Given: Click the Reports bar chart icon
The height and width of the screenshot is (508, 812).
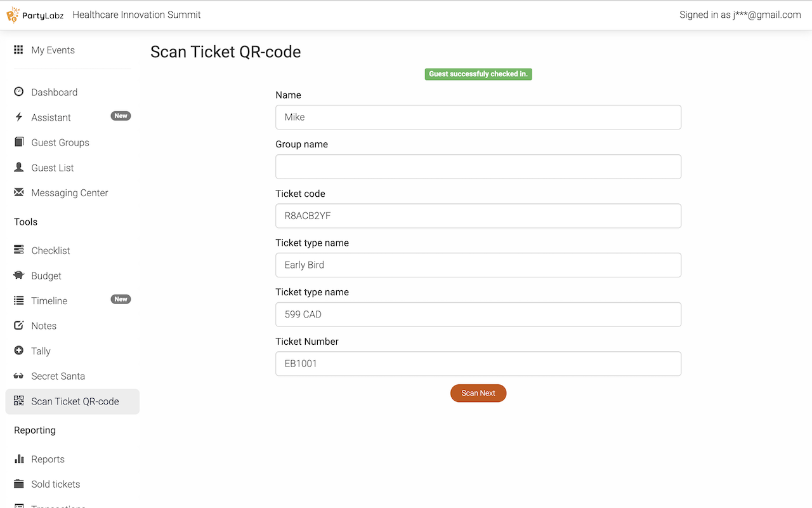Looking at the screenshot, I should point(19,459).
